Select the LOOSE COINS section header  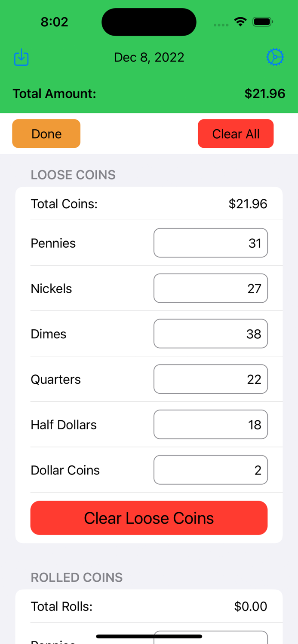73,175
